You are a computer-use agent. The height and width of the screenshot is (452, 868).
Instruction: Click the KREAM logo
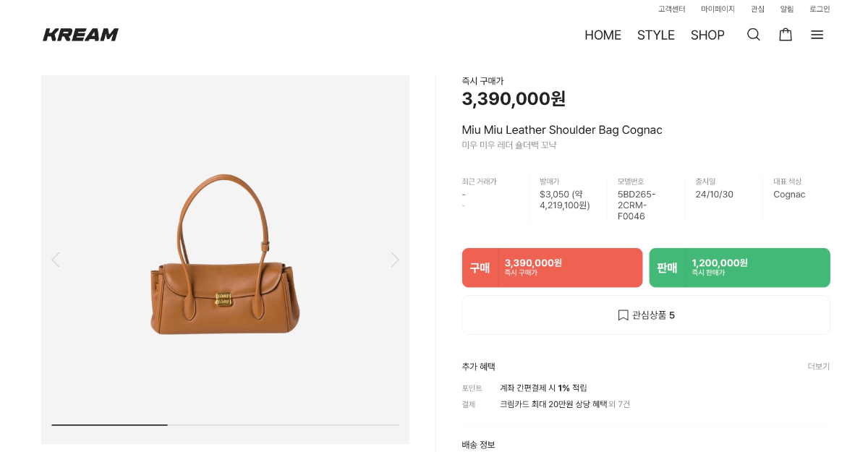80,35
